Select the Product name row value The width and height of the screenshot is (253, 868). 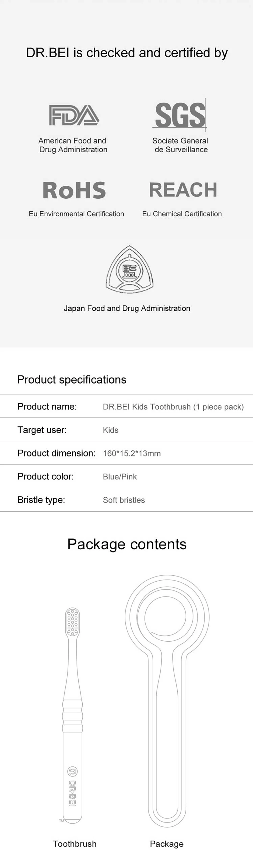click(x=173, y=407)
